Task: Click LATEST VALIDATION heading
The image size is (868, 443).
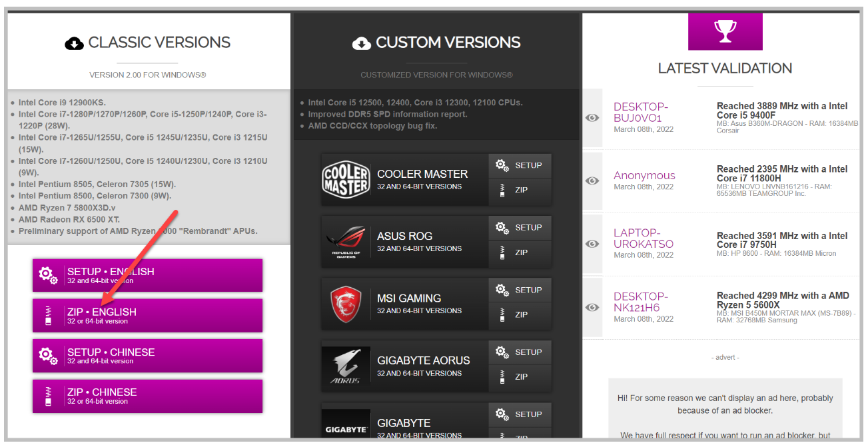Action: coord(725,68)
